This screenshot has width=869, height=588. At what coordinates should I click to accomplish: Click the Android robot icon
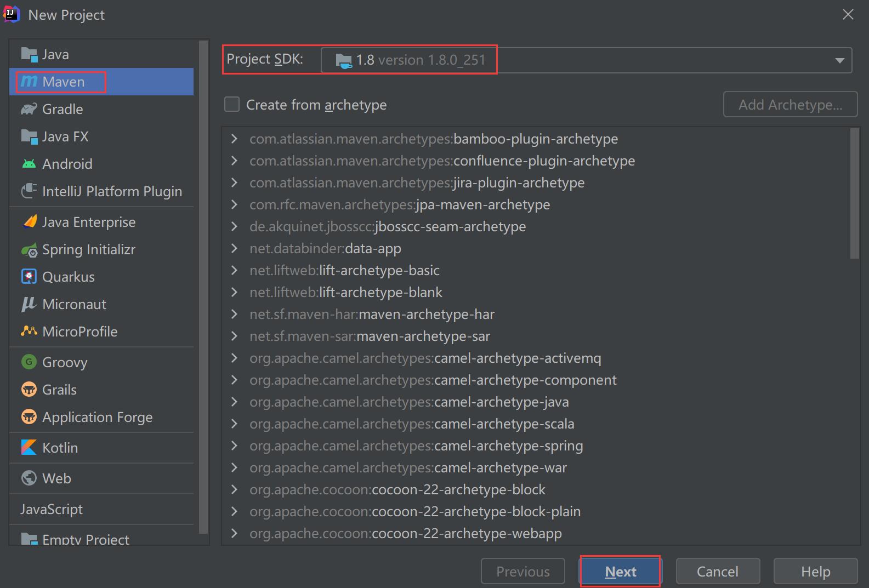click(29, 164)
